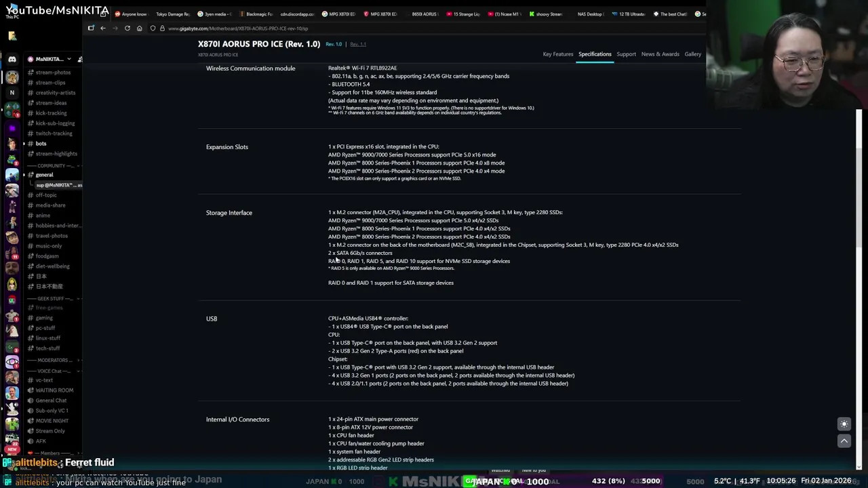The image size is (868, 488).
Task: Open thread sup @MsNIKITA under general
Action: coord(58,184)
